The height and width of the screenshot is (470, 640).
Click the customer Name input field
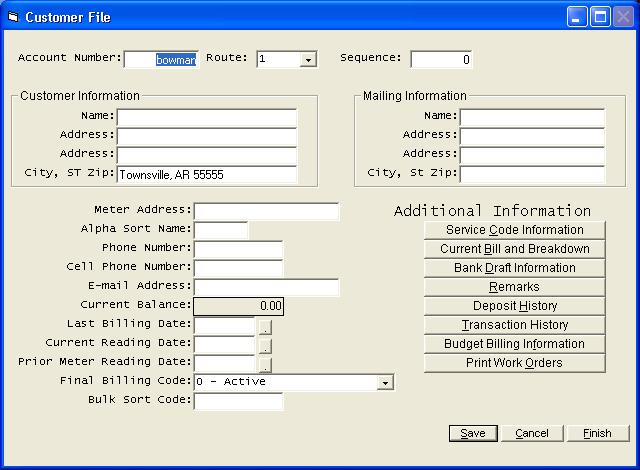point(207,117)
